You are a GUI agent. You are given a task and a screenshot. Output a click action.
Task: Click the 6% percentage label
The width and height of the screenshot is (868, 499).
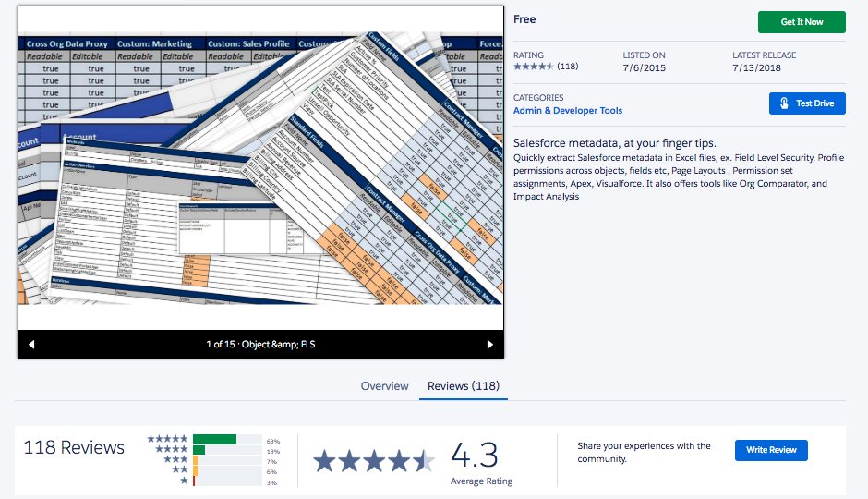coord(271,472)
